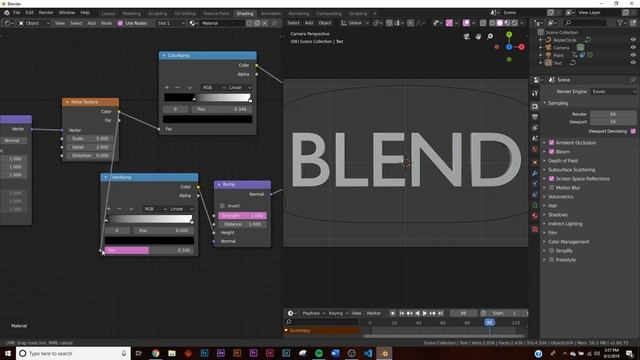This screenshot has width=640, height=360.
Task: Disable Ambient Occlusion checkbox
Action: (x=551, y=142)
